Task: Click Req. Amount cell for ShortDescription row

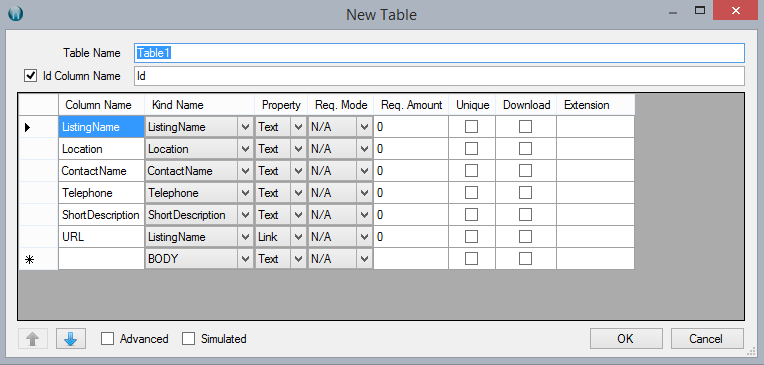Action: click(x=411, y=215)
